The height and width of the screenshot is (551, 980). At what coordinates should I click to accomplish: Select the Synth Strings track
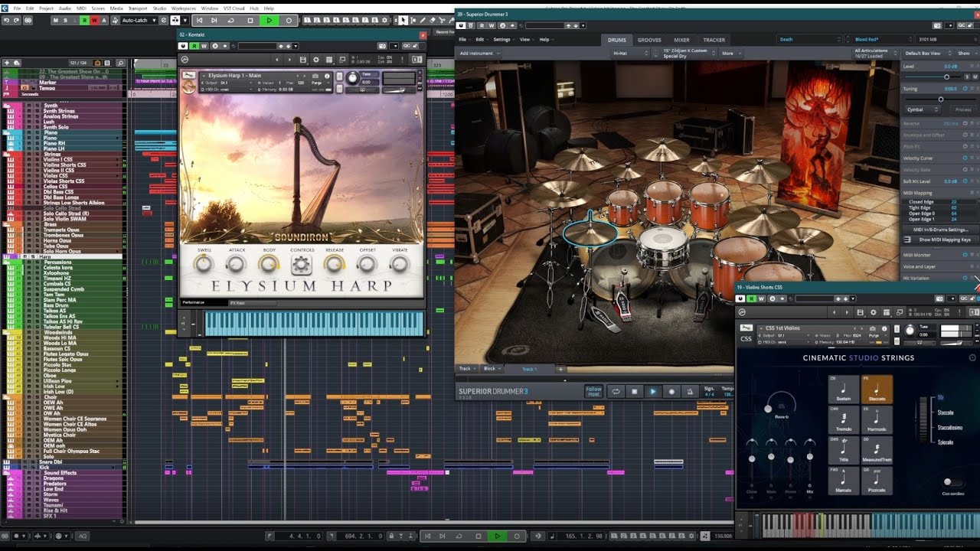(x=59, y=111)
